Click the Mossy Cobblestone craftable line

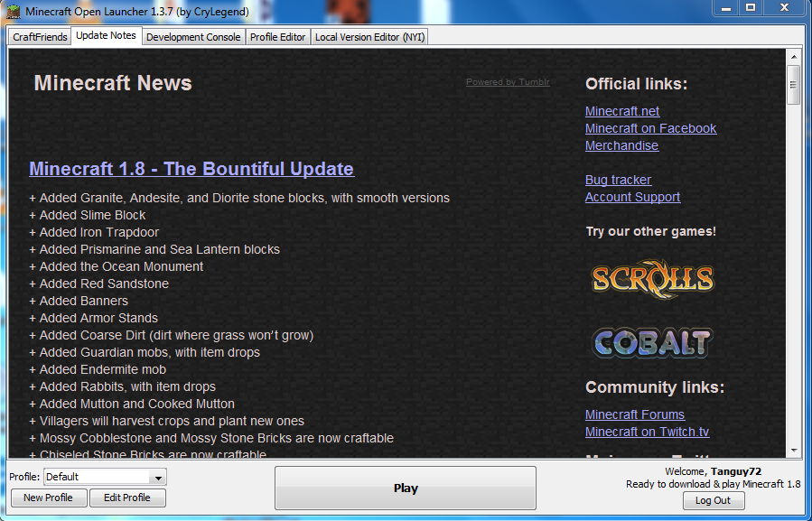(211, 438)
